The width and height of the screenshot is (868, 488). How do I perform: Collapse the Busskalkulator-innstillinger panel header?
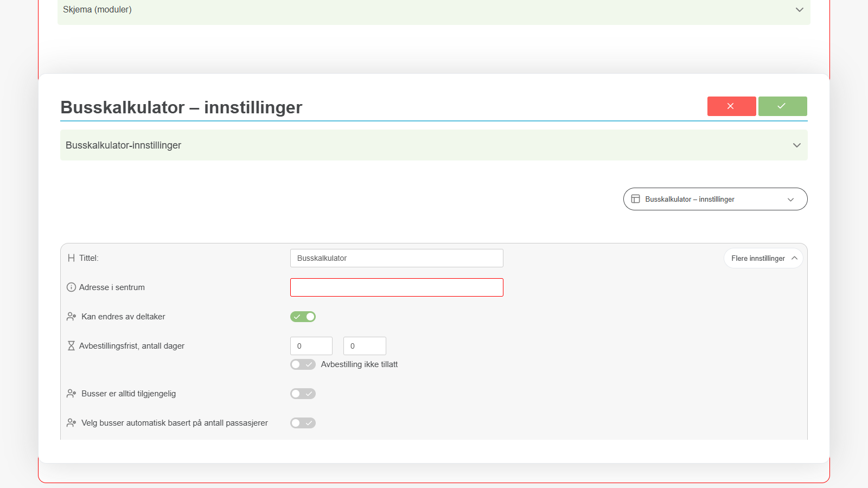tap(434, 145)
